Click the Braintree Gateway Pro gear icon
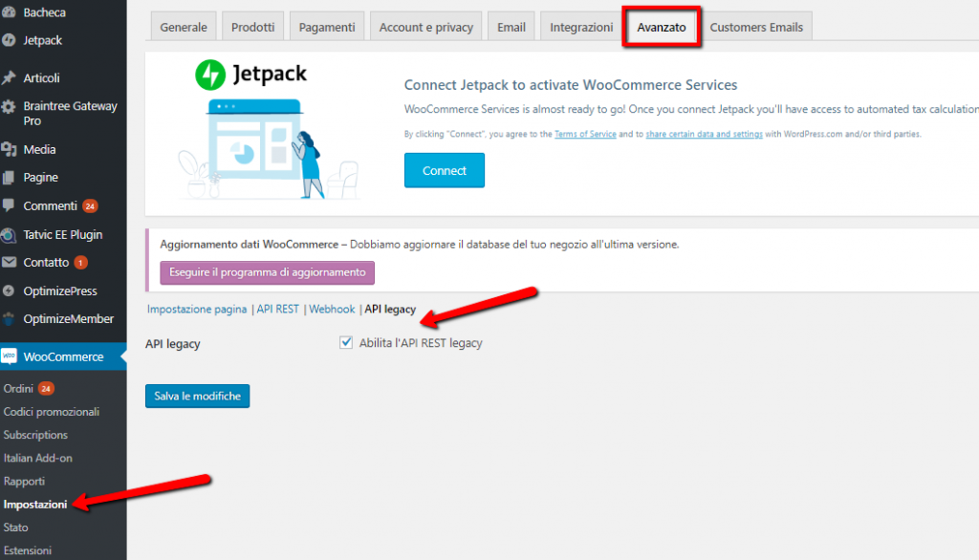This screenshot has height=560, width=979. 9,107
